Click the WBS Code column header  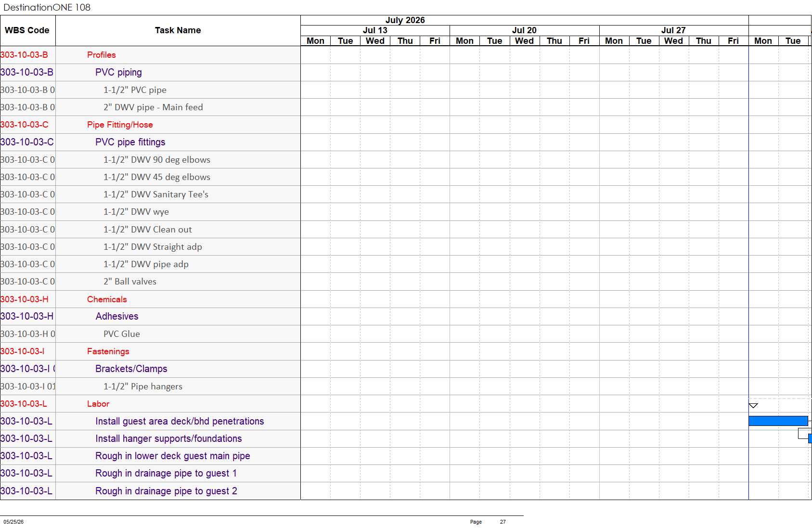pyautogui.click(x=27, y=30)
